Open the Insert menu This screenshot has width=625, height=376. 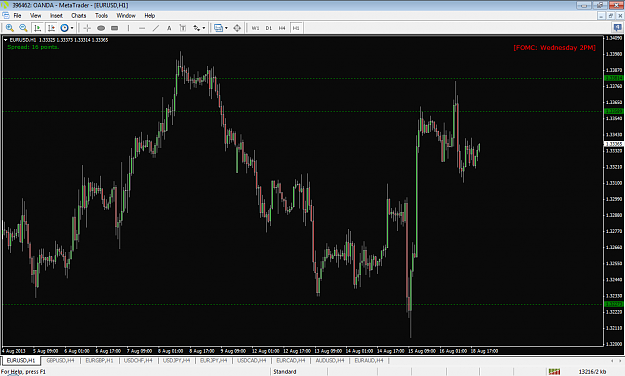pos(56,16)
